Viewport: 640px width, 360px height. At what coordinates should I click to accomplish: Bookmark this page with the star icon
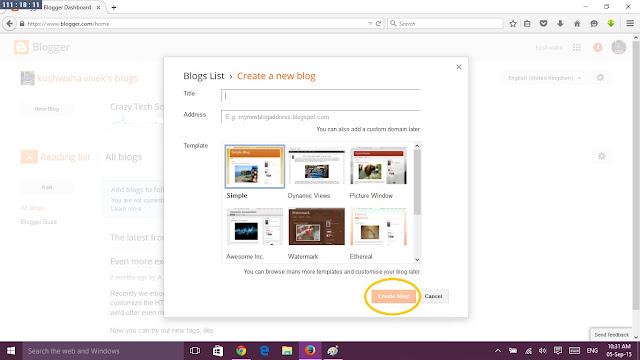513,24
